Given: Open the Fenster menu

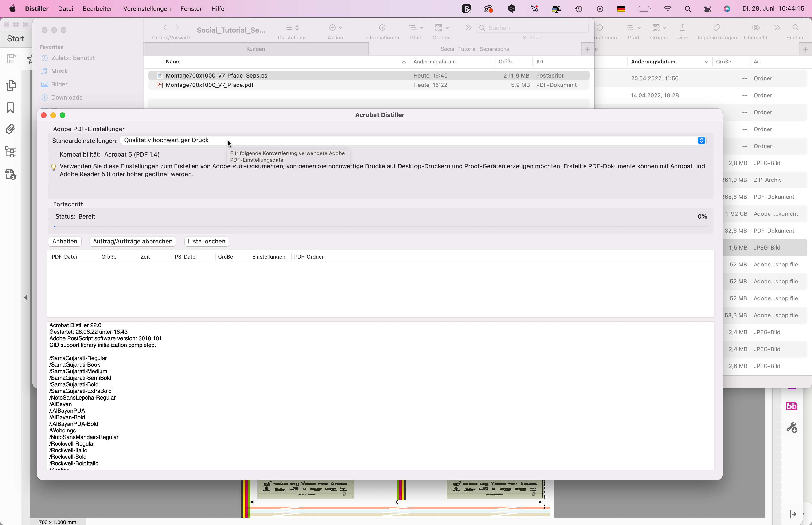Looking at the screenshot, I should click(191, 8).
